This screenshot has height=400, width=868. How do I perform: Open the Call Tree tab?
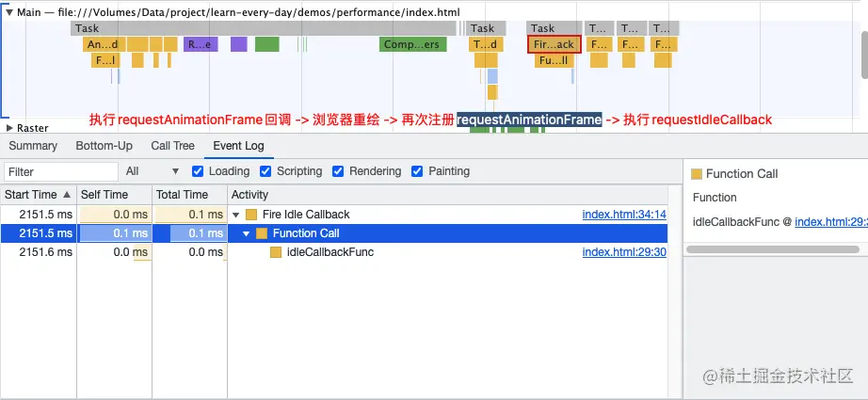click(172, 146)
